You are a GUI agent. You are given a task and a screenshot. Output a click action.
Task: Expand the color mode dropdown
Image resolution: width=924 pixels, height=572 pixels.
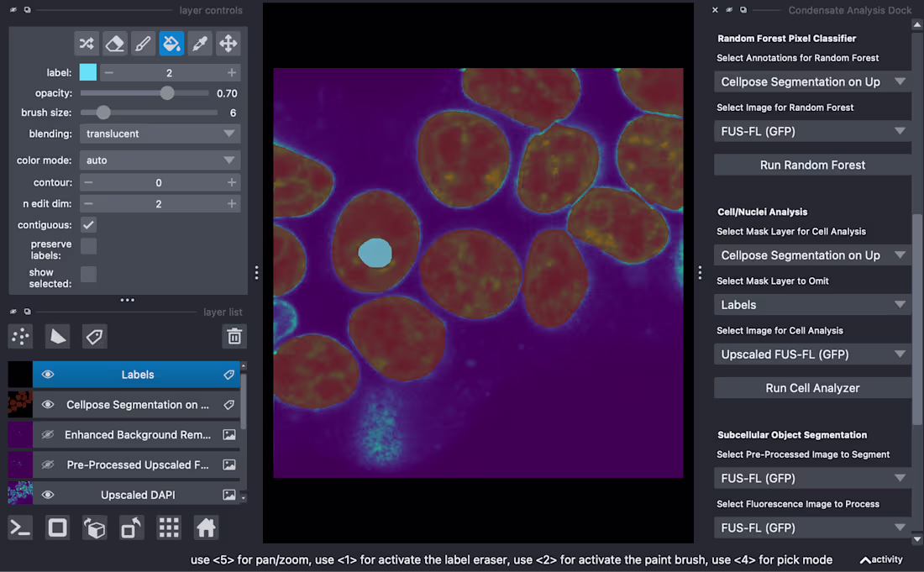160,160
